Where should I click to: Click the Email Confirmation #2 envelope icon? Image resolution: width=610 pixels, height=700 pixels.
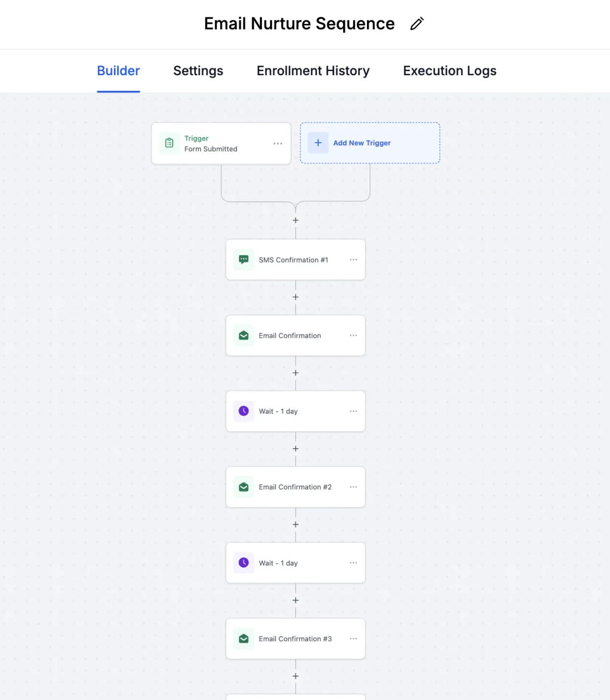click(244, 487)
